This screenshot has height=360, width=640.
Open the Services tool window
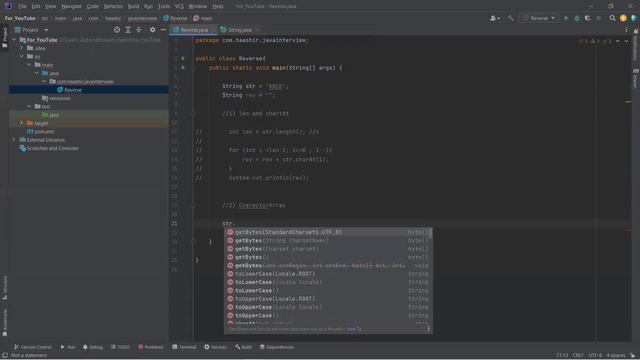coord(216,347)
